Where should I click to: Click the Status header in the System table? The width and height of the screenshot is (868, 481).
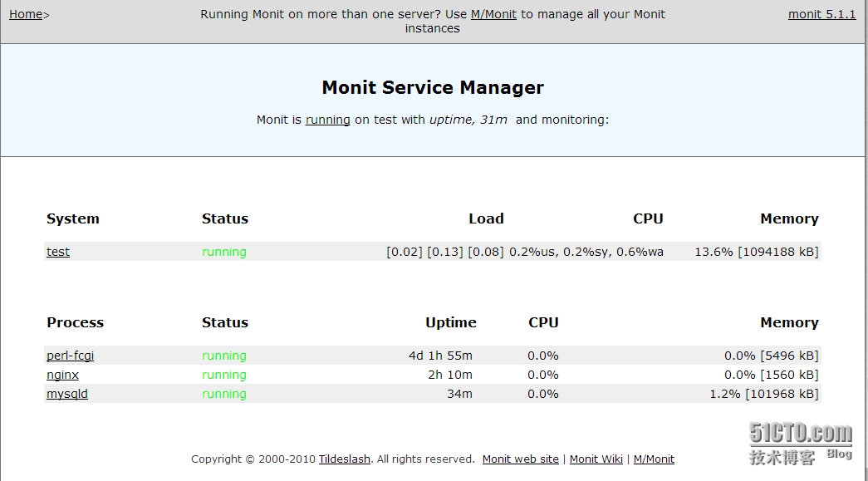click(x=225, y=218)
